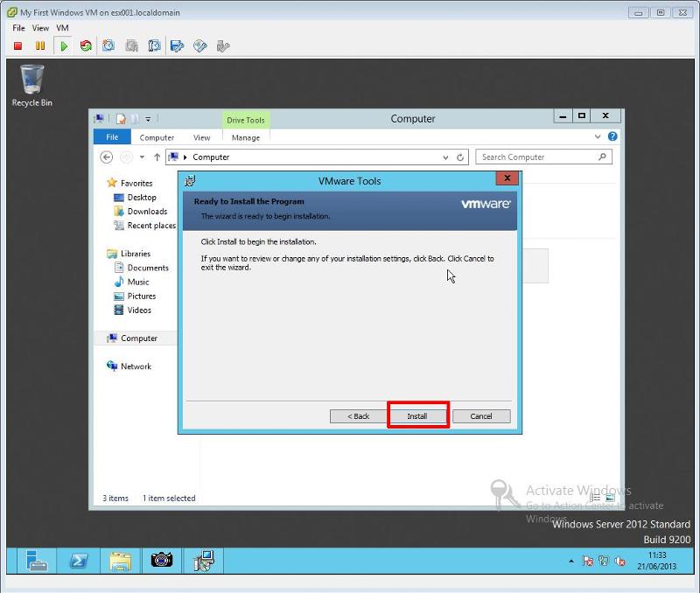Click the connect USB device toolbar icon

(x=223, y=46)
